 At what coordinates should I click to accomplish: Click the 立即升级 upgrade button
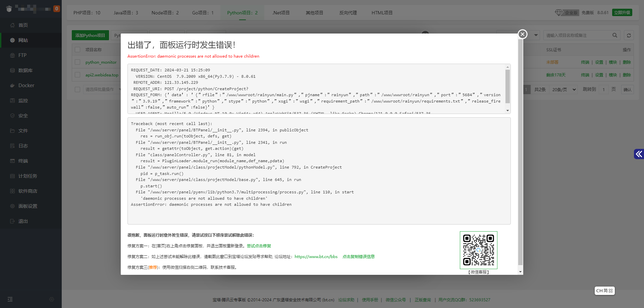[x=622, y=12]
